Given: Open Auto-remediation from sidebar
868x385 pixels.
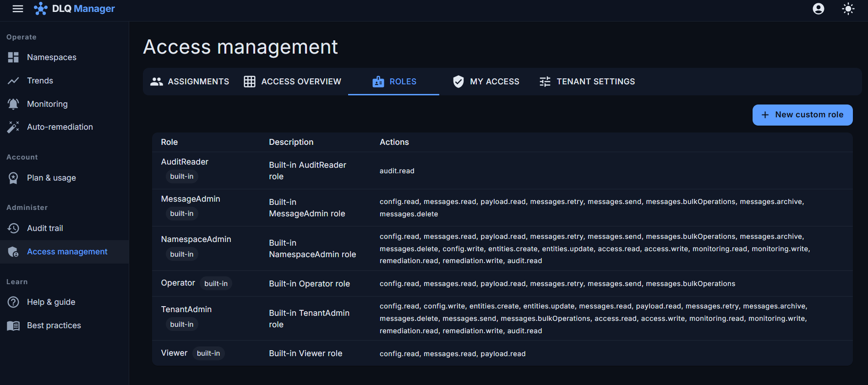Looking at the screenshot, I should (x=64, y=127).
